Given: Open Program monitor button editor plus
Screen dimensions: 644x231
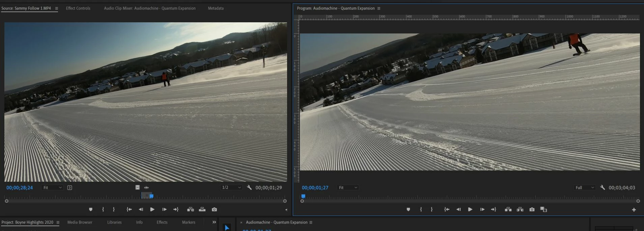Looking at the screenshot, I should click(x=634, y=210).
